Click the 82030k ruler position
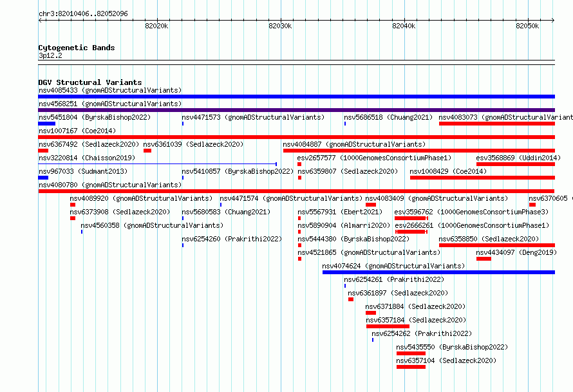Viewport: 573px width, 392px height. click(280, 26)
